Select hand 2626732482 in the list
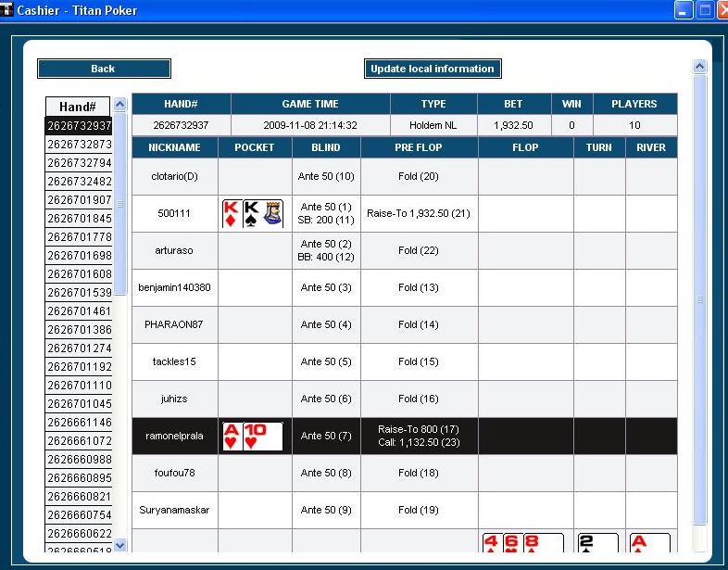 [x=79, y=182]
